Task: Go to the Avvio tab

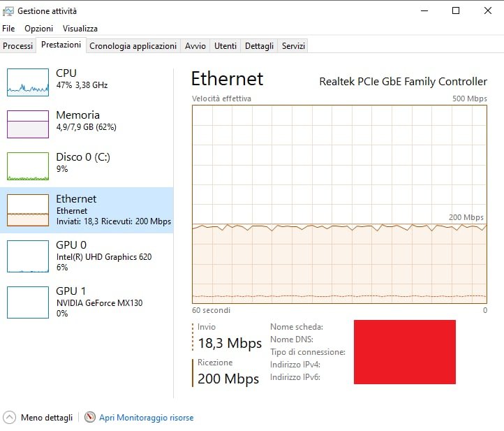Action: pos(195,46)
